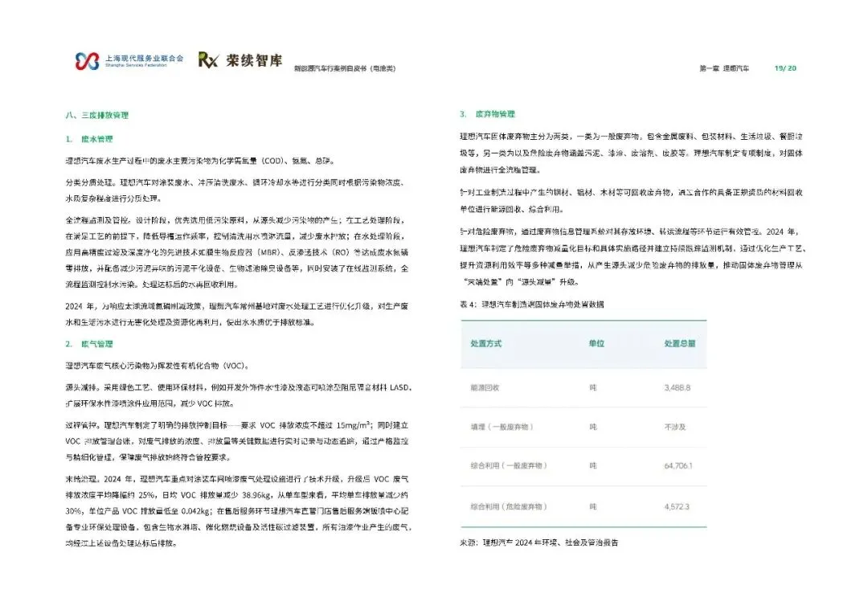
Task: Select the subheading 2. 废气管理
Action: [88, 344]
